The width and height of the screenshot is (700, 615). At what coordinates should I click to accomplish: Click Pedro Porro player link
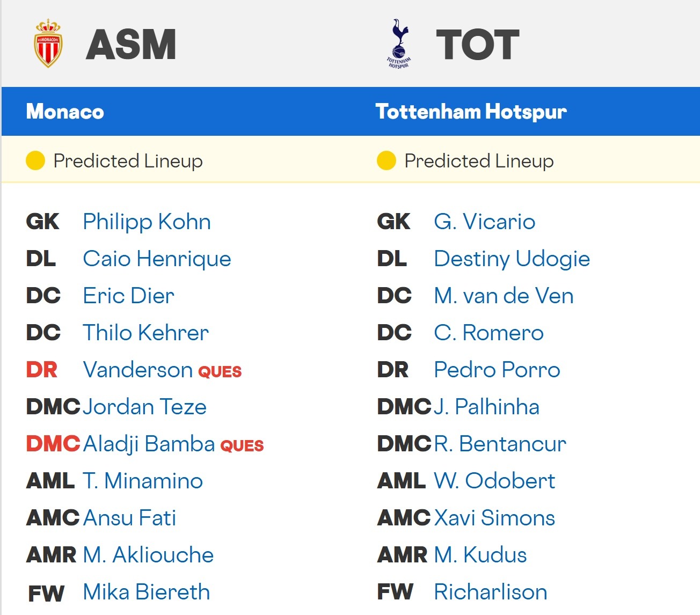[497, 370]
